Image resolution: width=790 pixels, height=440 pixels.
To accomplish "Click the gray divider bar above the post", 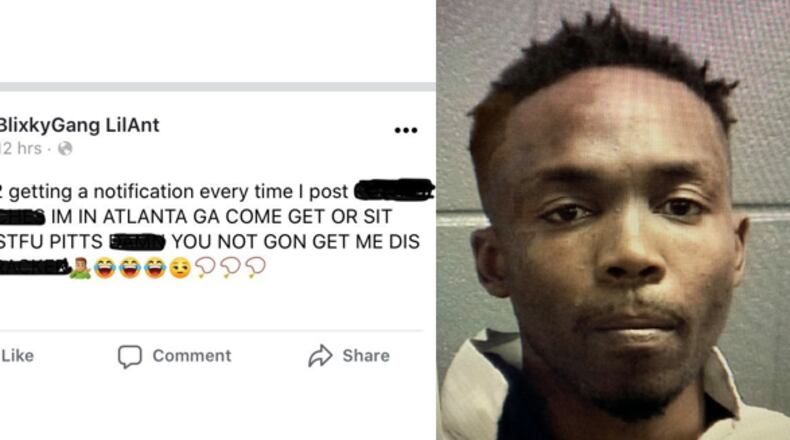I will (x=218, y=87).
